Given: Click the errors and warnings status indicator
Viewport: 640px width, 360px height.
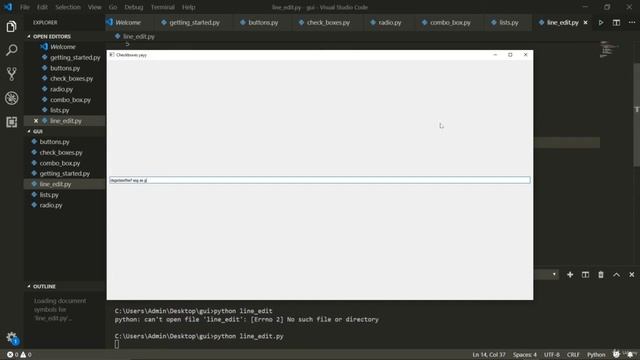Looking at the screenshot, I should [19, 355].
